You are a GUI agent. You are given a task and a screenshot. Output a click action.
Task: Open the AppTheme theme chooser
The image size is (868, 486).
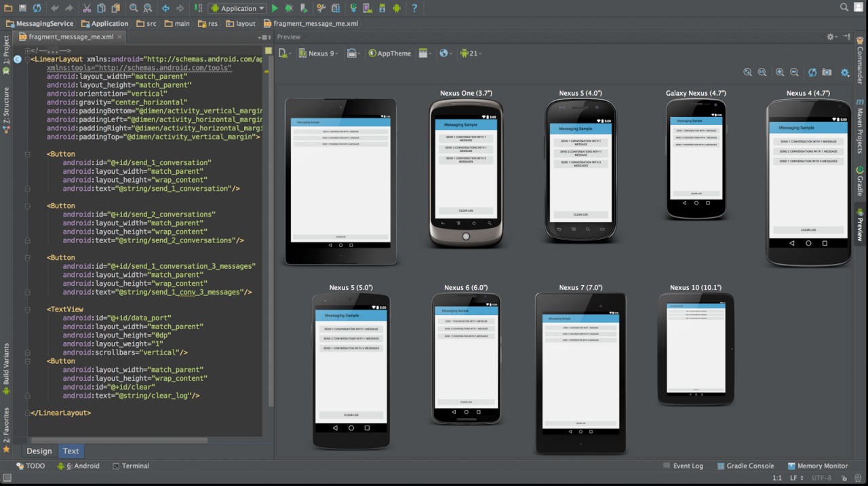click(394, 53)
